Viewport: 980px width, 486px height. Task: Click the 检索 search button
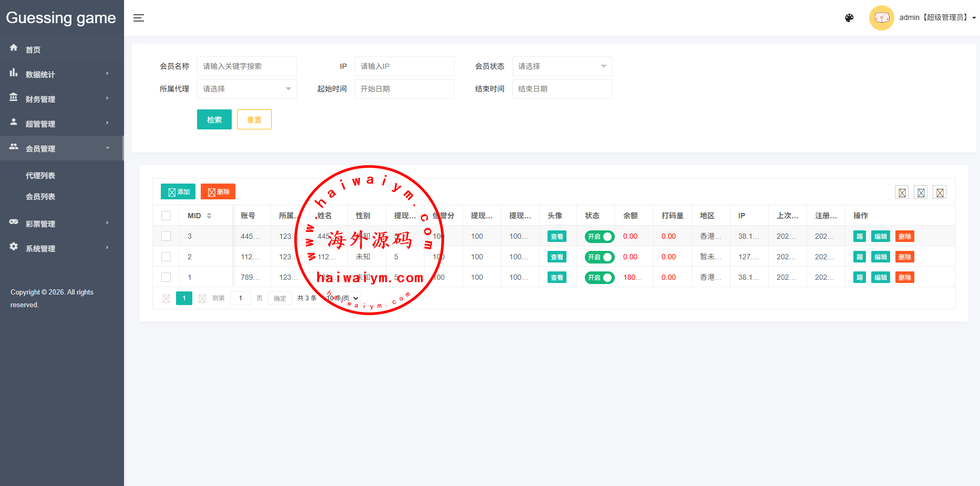[x=214, y=119]
